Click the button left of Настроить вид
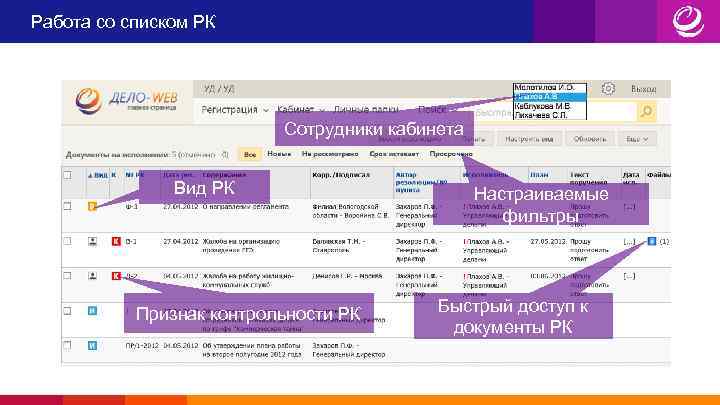The width and height of the screenshot is (720, 405). pyautogui.click(x=475, y=139)
